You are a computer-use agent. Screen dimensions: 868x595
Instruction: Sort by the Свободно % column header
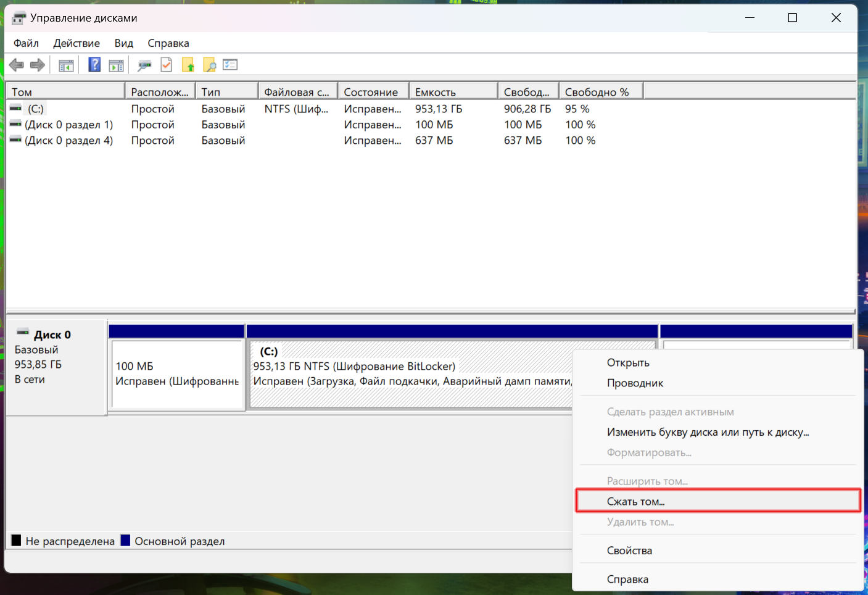pyautogui.click(x=601, y=92)
